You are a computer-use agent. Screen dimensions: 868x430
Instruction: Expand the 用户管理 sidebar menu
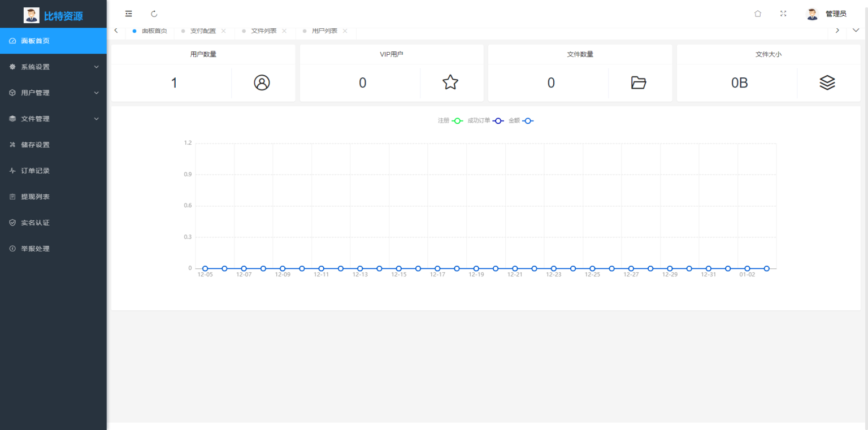click(x=53, y=93)
